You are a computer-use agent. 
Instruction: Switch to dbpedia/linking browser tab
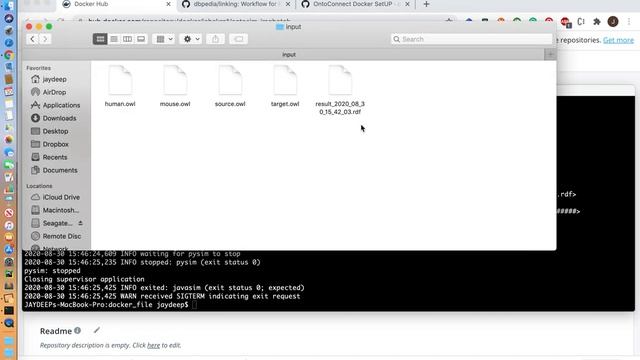coord(236,4)
